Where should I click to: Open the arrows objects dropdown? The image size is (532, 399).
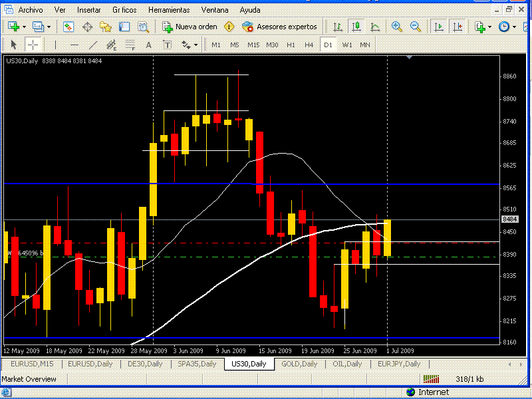tap(196, 45)
